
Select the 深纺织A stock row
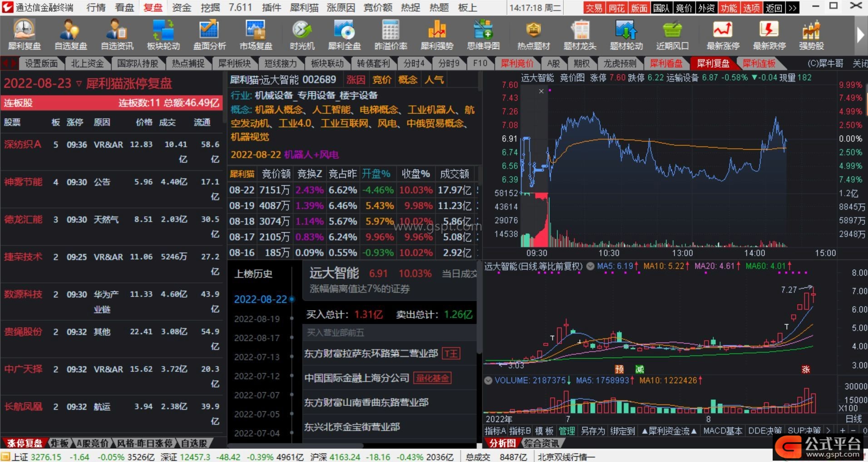point(112,152)
